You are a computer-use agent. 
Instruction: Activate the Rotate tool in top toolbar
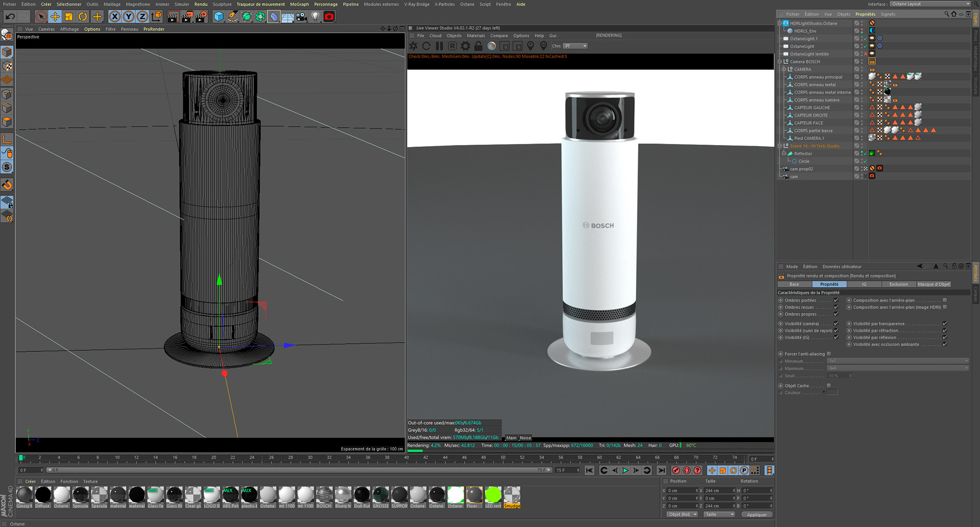[x=83, y=17]
